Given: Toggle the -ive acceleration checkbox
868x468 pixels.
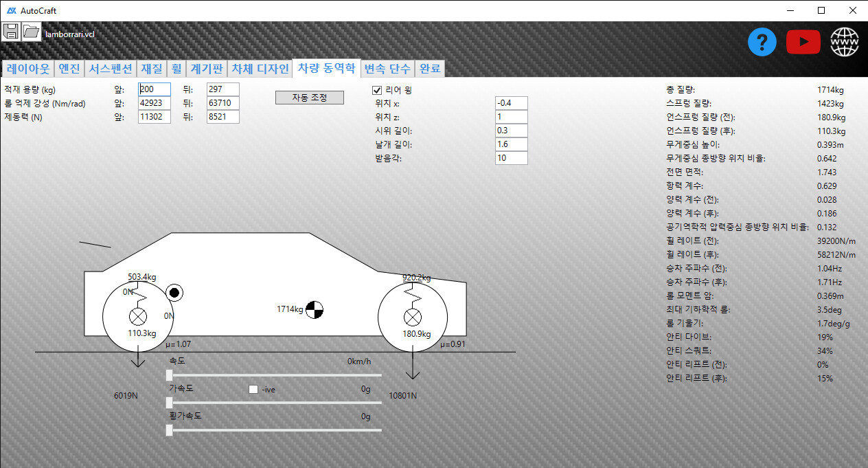Looking at the screenshot, I should [253, 389].
